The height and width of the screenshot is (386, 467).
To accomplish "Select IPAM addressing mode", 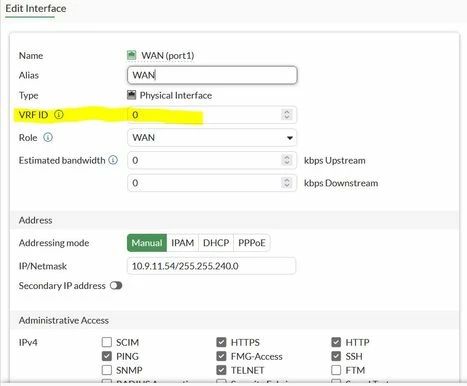I will point(183,243).
